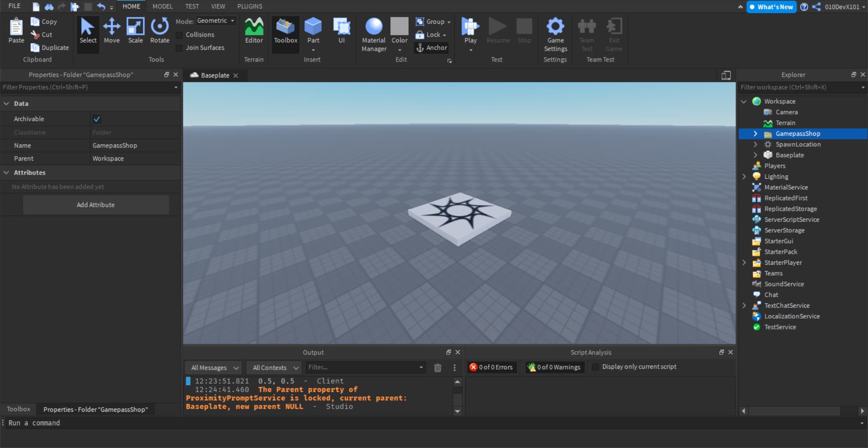The width and height of the screenshot is (868, 448).
Task: Open the Toolbox panel button
Action: point(285,31)
